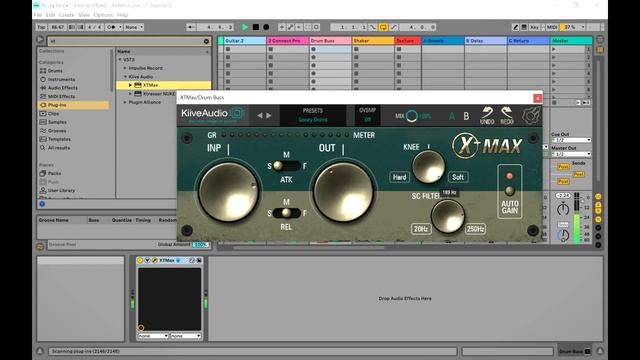Open the Help menu
Screen dimensions: 640x360
click(122, 15)
